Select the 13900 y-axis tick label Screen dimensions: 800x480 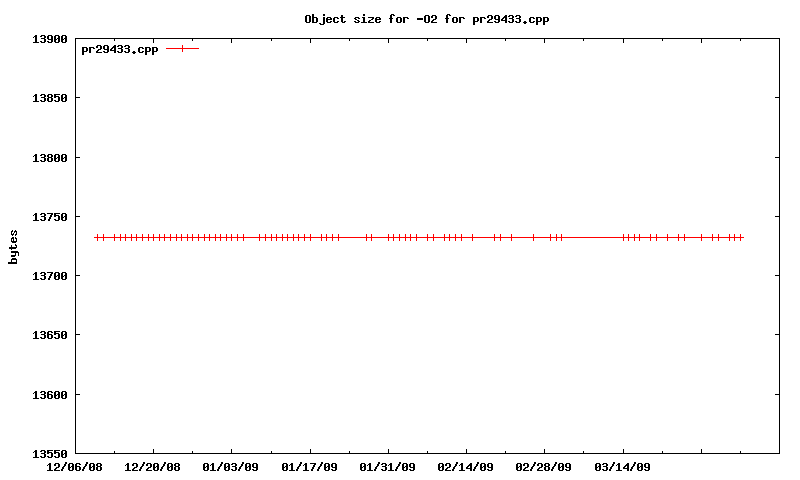(x=49, y=40)
